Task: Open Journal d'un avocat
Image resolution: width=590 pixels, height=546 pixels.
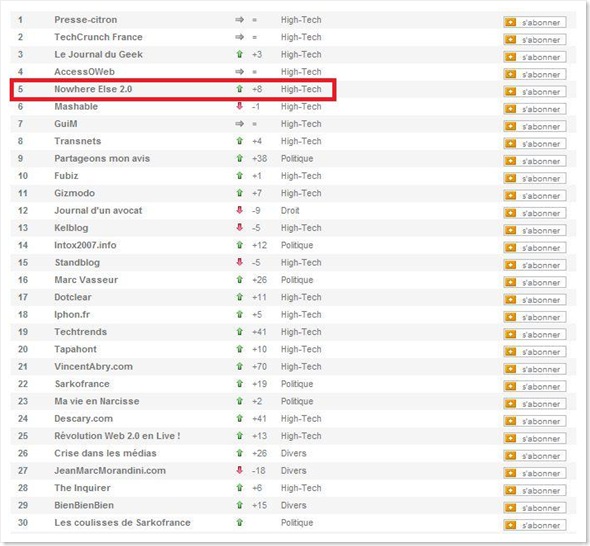Action: (98, 210)
